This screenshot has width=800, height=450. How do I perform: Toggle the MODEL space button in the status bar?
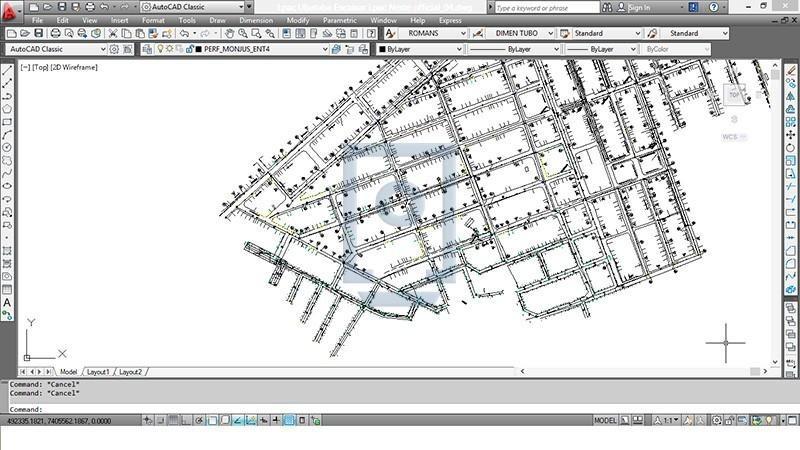pyautogui.click(x=606, y=421)
